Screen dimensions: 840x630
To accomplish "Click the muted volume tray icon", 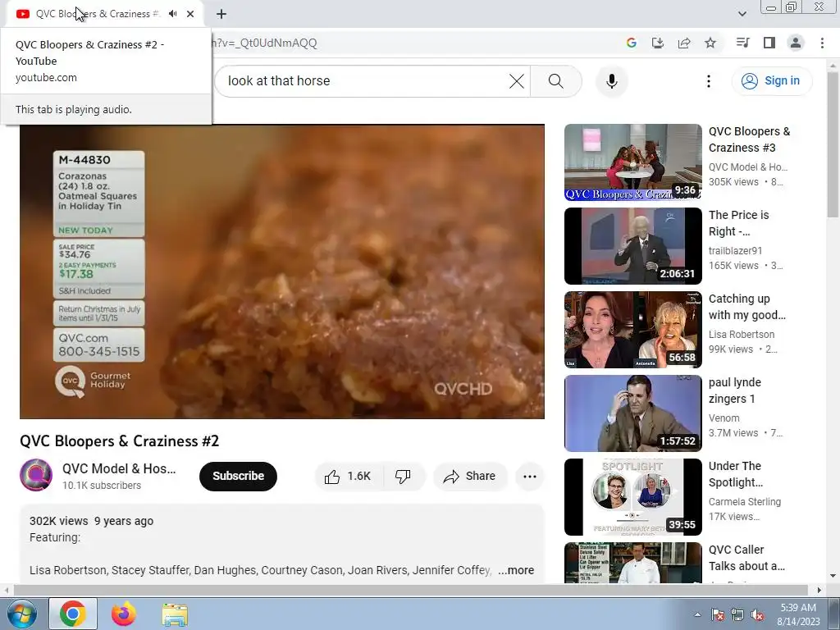I will pos(757,614).
